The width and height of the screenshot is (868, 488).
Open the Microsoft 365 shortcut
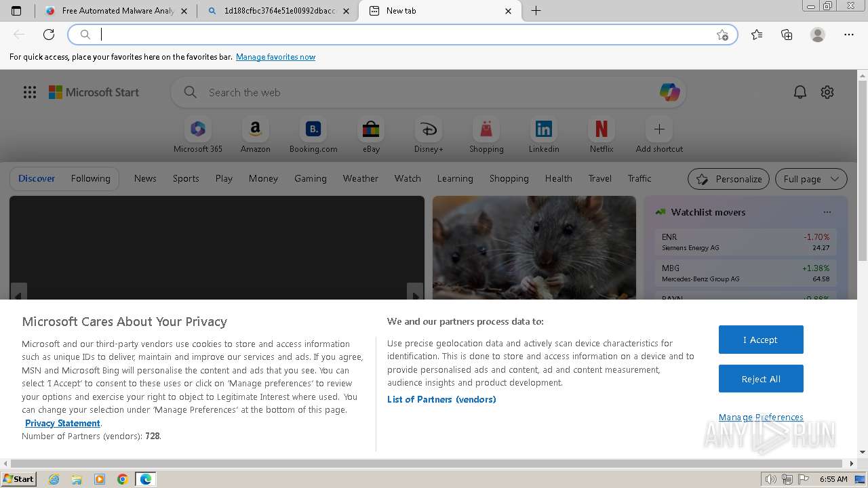pos(198,135)
